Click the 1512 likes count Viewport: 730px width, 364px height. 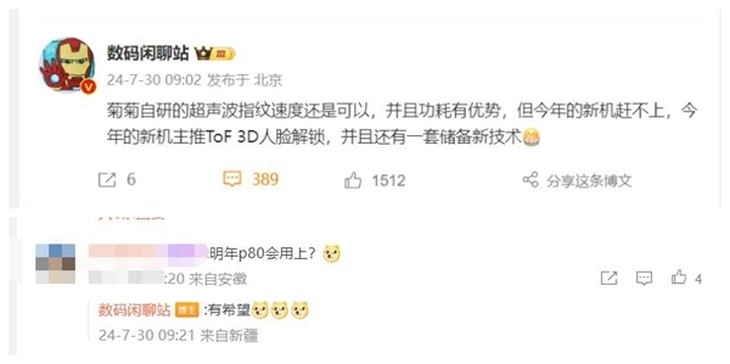pos(389,181)
